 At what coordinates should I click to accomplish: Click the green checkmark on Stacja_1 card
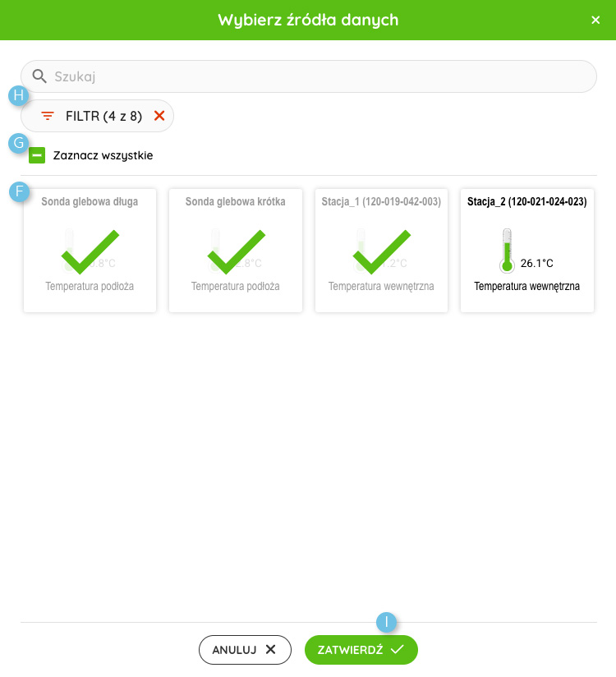coord(382,251)
